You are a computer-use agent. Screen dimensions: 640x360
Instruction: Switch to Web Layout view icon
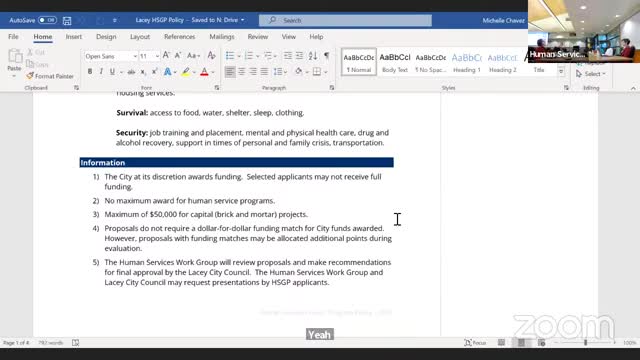[541, 343]
